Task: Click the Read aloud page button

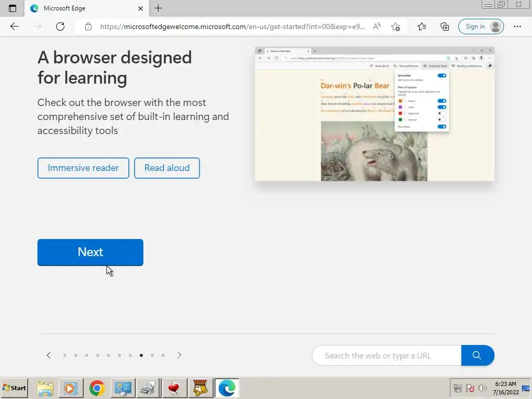Action: (167, 168)
